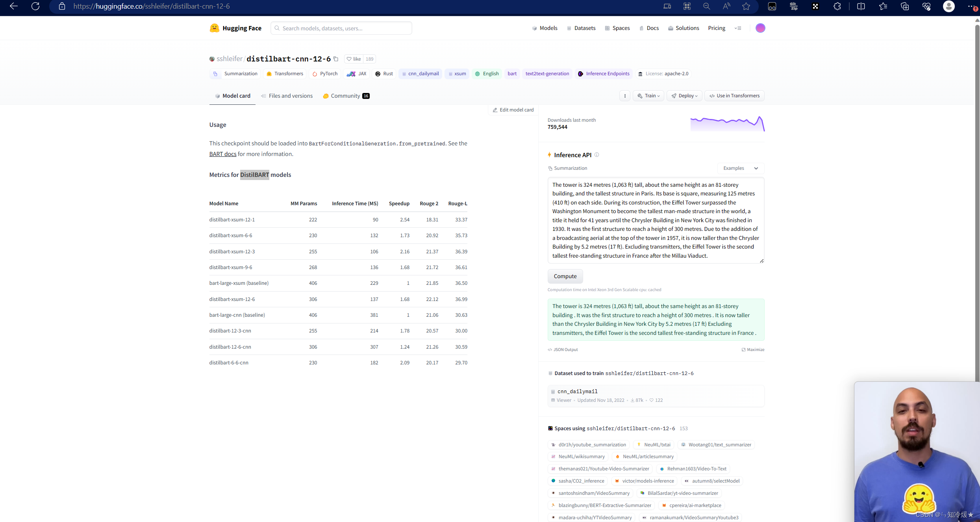Viewport: 980px width, 522px height.
Task: Expand the Examples dropdown
Action: tap(741, 168)
